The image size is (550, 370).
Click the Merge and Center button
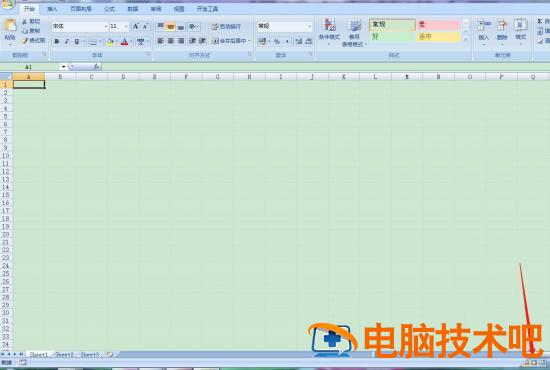(231, 41)
